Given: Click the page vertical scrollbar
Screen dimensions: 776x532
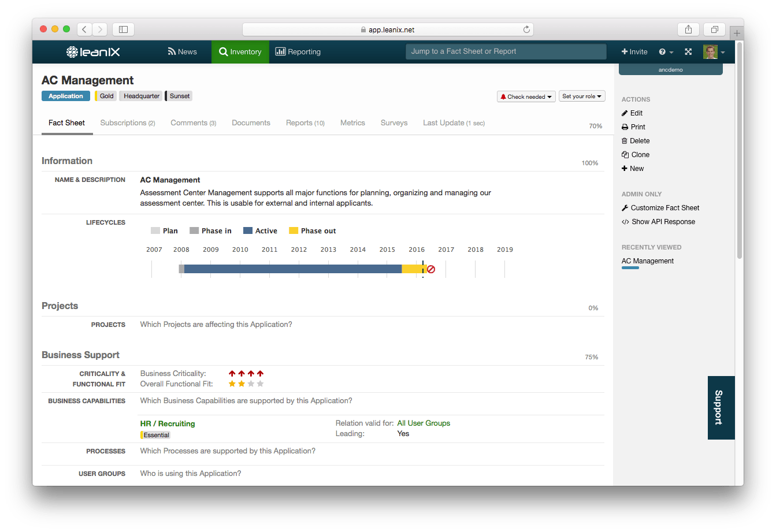Looking at the screenshot, I should [740, 150].
